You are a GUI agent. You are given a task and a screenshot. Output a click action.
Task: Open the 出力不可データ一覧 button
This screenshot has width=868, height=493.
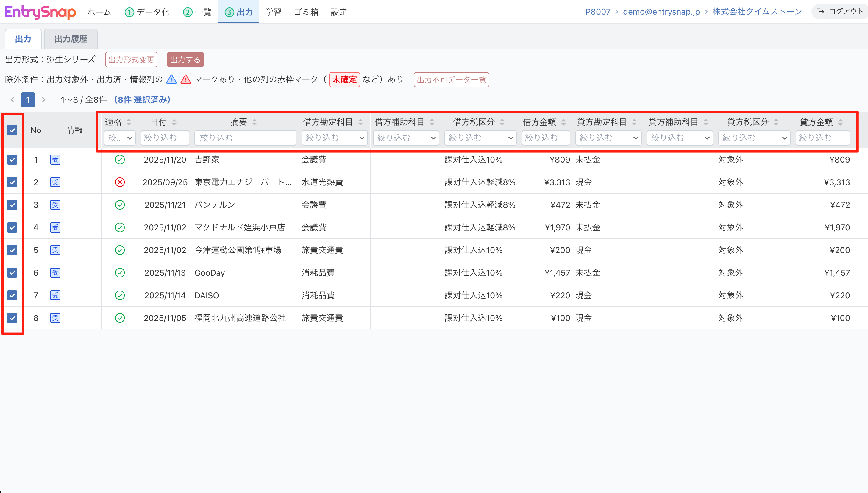(451, 79)
